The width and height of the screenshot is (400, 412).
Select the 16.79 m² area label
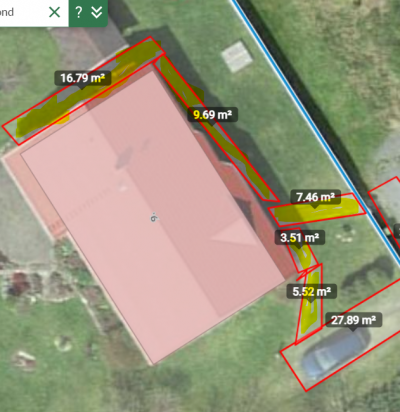83,78
